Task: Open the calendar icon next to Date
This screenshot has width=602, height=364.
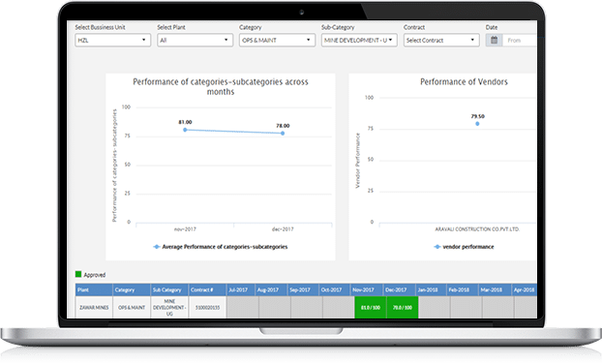Action: [495, 40]
